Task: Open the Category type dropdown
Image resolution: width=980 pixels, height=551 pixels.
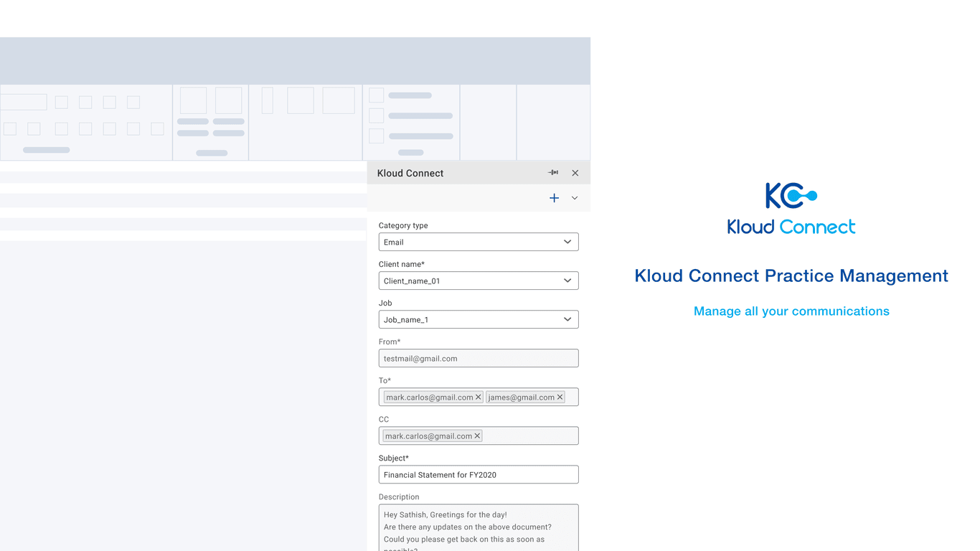Action: 479,242
